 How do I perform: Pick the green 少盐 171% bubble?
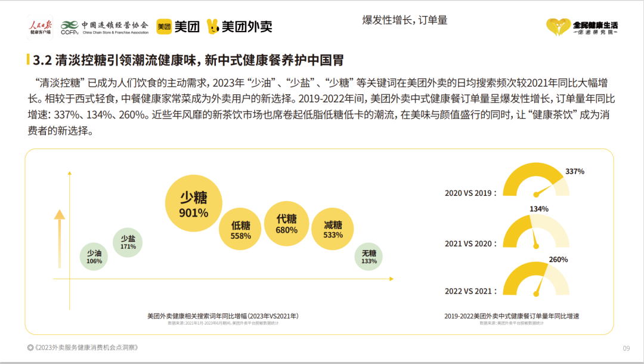(x=128, y=242)
